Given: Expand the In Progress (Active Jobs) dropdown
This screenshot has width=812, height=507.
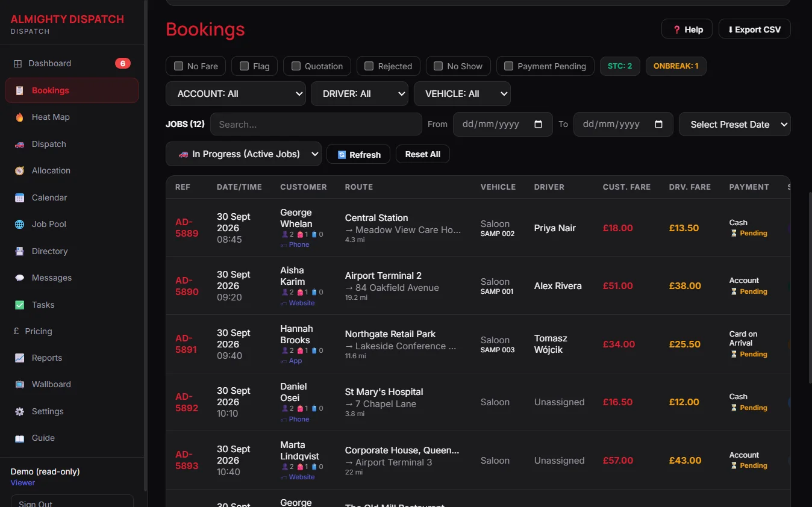Looking at the screenshot, I should [243, 154].
